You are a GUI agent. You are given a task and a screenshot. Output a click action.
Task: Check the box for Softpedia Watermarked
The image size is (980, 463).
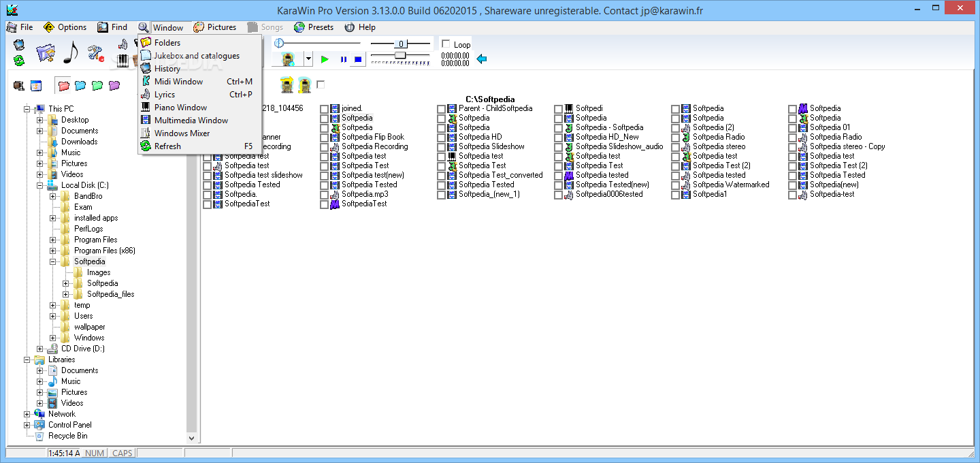click(675, 185)
